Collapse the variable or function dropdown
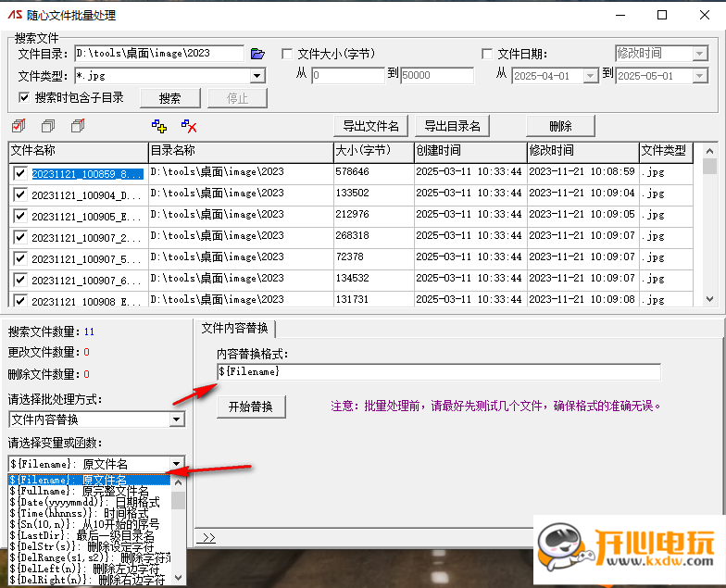The image size is (726, 588). [176, 463]
